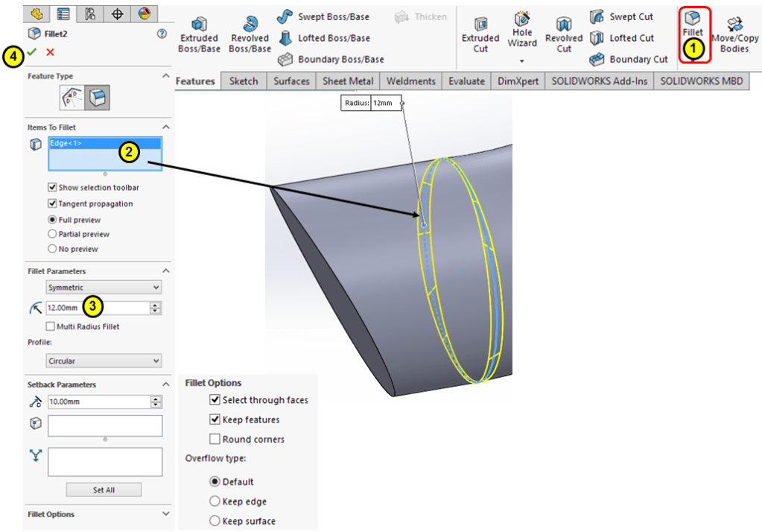Choose the Revolved Cut tool
Viewport: 762px width, 532px height.
pos(564,35)
